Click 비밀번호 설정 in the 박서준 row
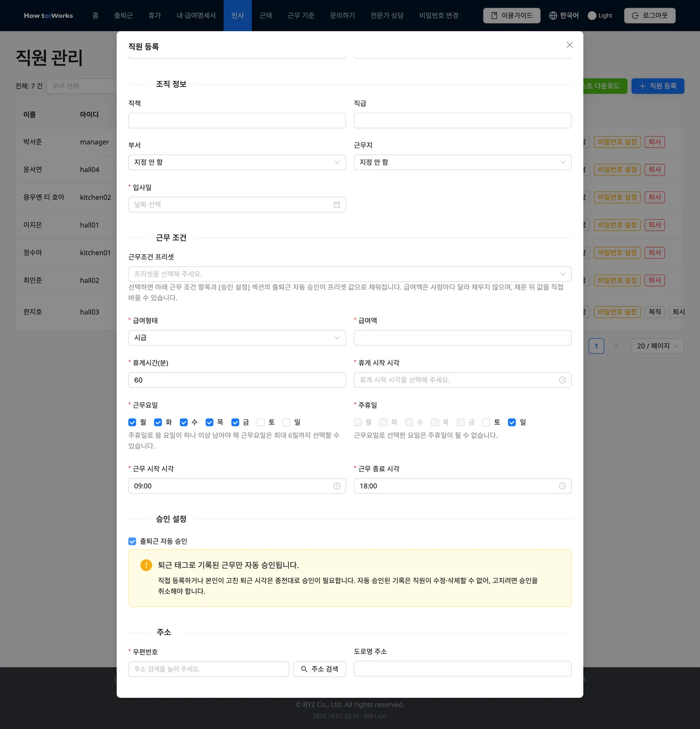Image resolution: width=700 pixels, height=729 pixels. [x=617, y=142]
